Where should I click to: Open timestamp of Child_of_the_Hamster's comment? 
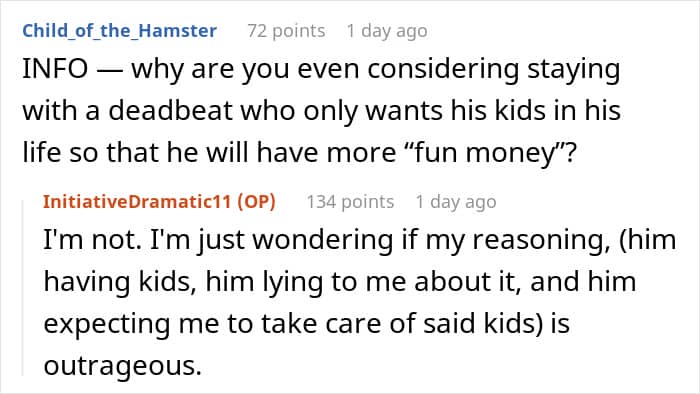(387, 31)
